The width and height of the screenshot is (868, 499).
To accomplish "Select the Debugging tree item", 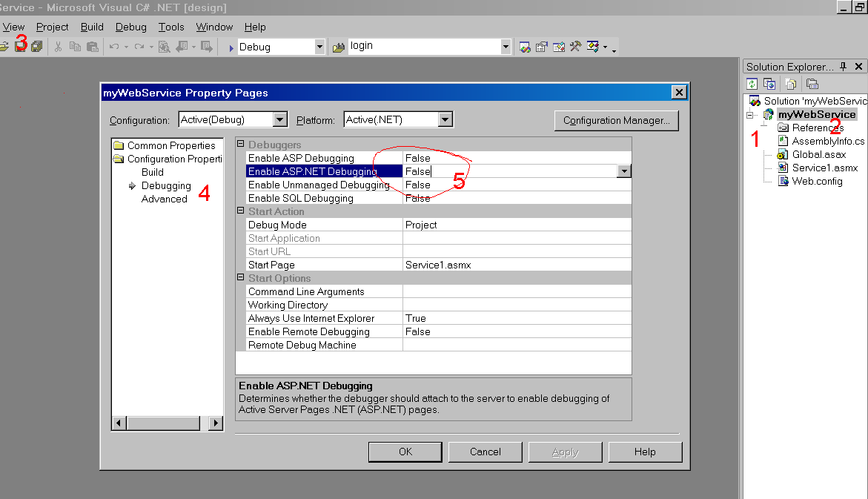I will pos(166,185).
